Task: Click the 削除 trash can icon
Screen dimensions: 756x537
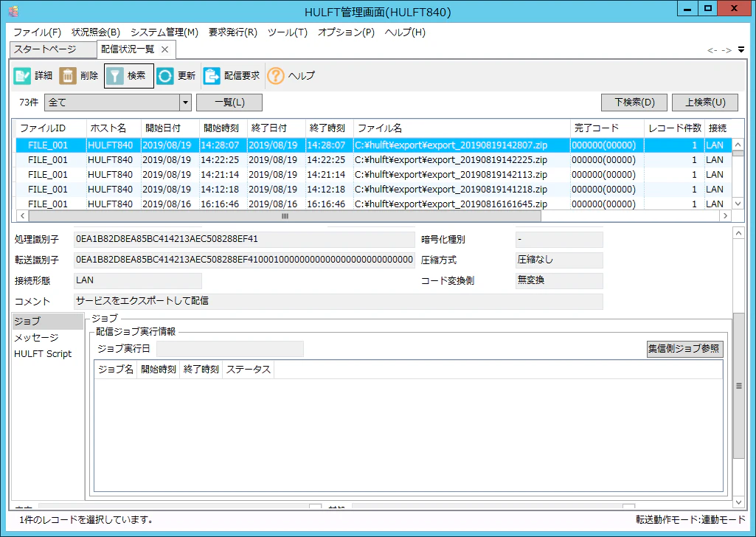Action: pos(68,76)
